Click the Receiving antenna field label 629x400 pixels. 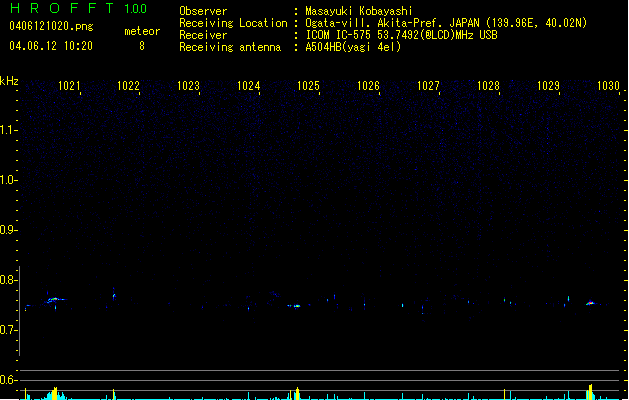(230, 47)
